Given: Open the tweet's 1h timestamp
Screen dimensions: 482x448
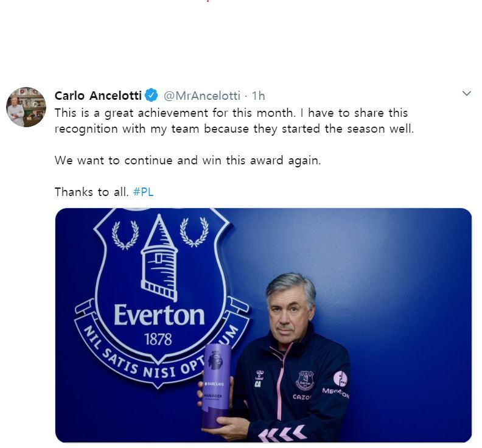Looking at the screenshot, I should click(x=259, y=96).
